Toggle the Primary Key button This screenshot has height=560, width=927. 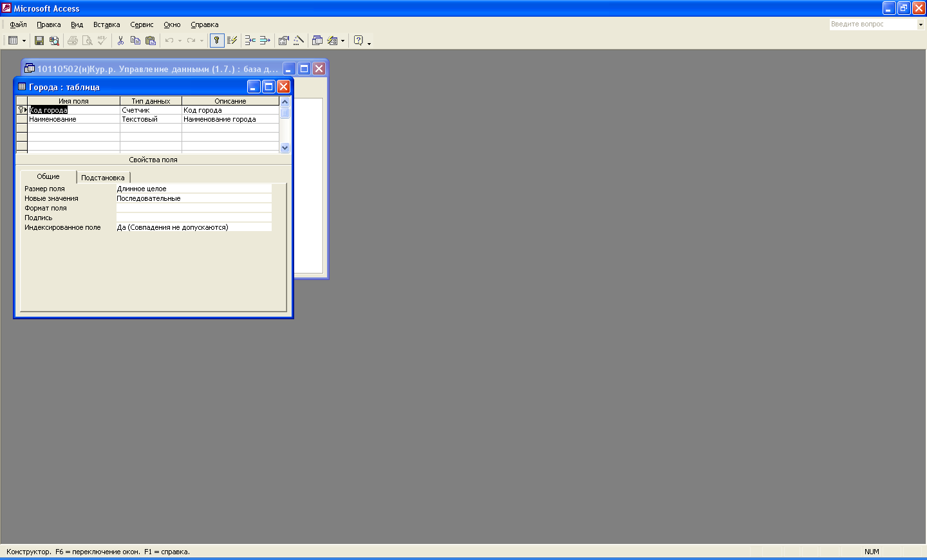[x=217, y=41]
